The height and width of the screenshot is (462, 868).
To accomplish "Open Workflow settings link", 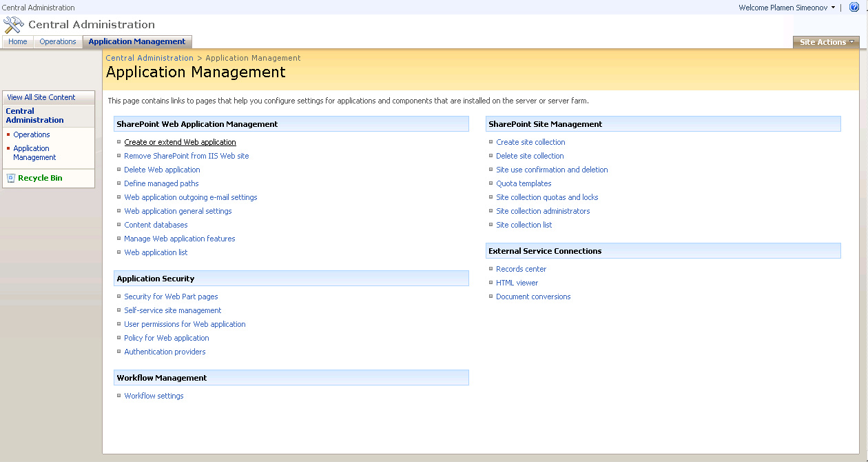I will [x=154, y=396].
